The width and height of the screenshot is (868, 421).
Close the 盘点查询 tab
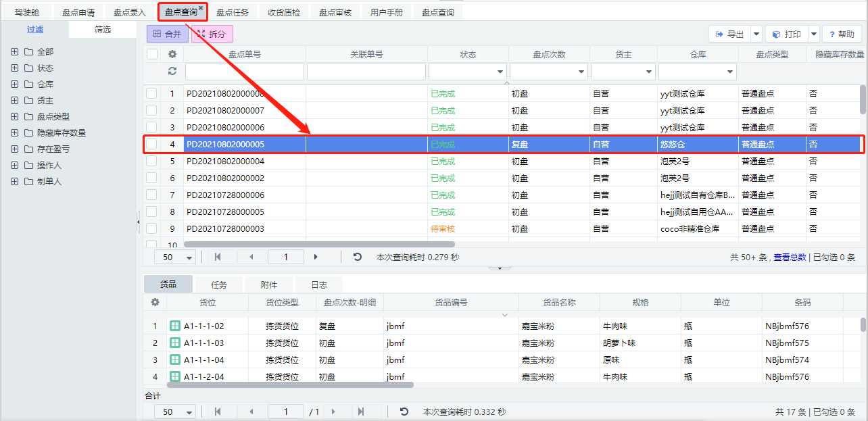tap(201, 7)
